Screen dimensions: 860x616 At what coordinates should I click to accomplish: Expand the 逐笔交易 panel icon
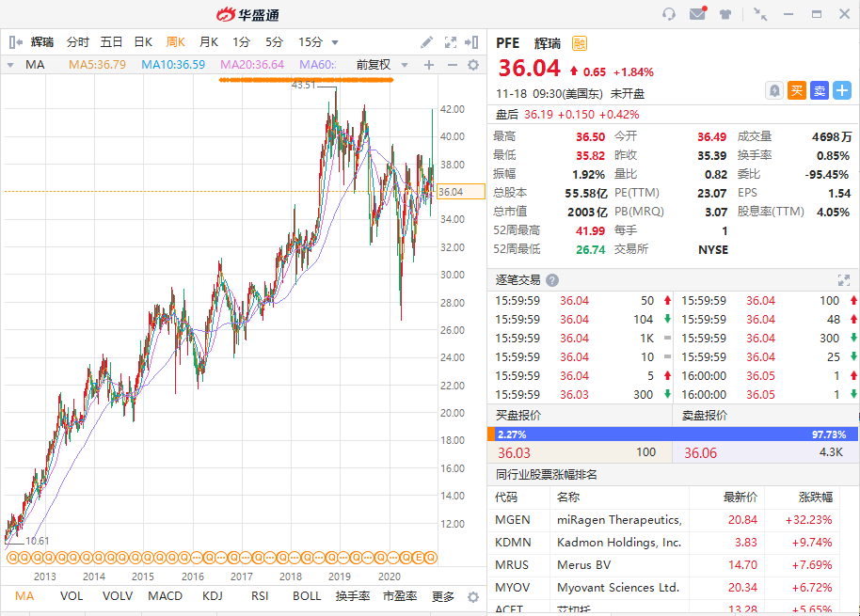click(x=844, y=280)
